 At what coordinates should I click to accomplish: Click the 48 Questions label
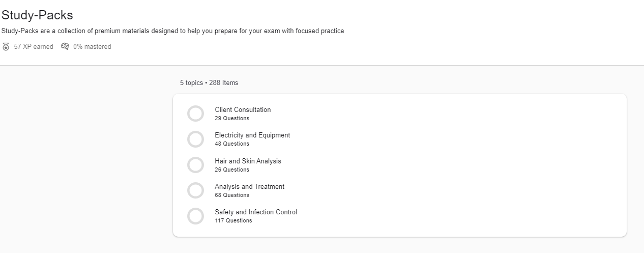tap(232, 144)
